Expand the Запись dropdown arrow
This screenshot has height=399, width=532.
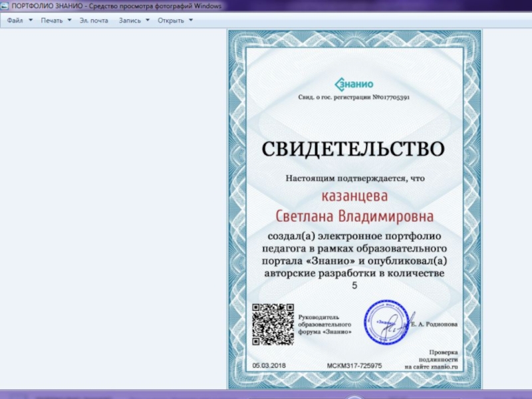tap(147, 20)
